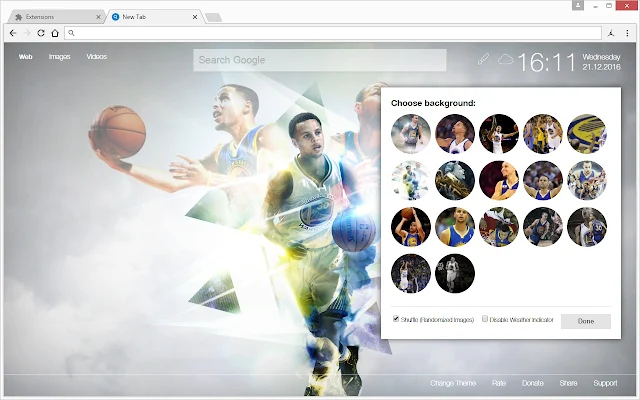The height and width of the screenshot is (400, 640).
Task: Click the browser back arrow
Action: click(x=13, y=33)
